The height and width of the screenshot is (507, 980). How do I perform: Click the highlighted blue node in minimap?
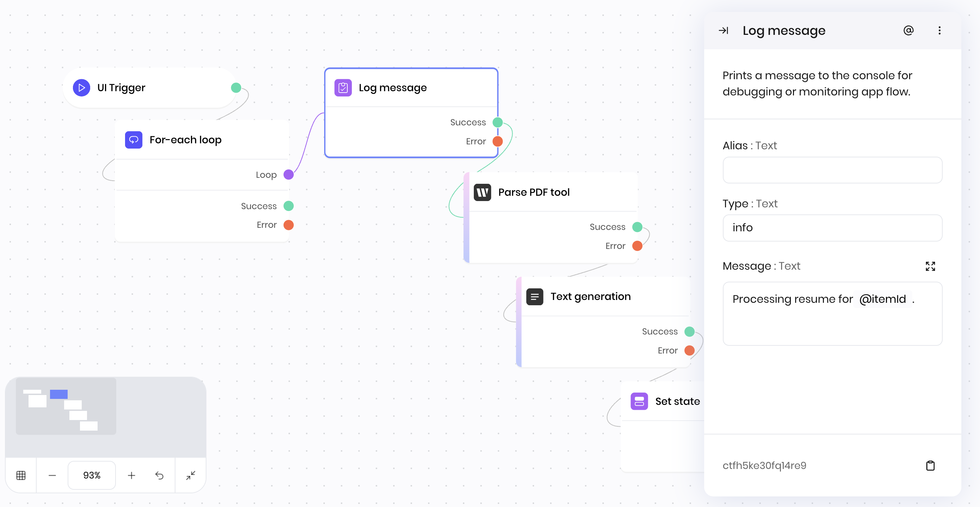pos(58,394)
